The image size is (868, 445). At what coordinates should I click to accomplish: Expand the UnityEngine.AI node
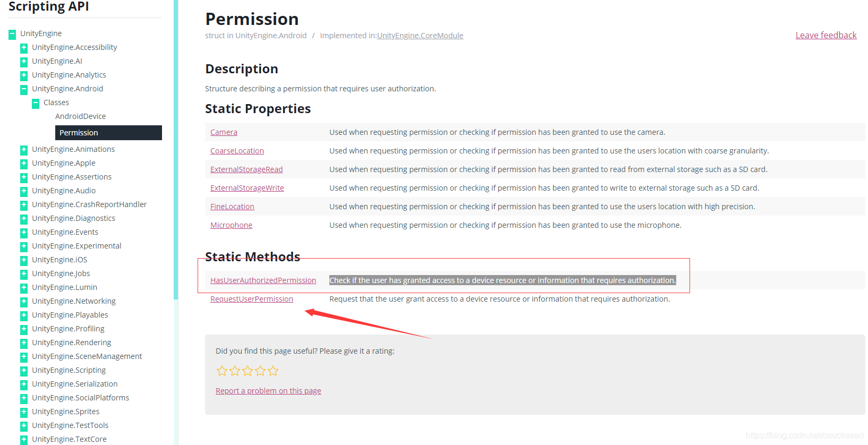tap(24, 62)
